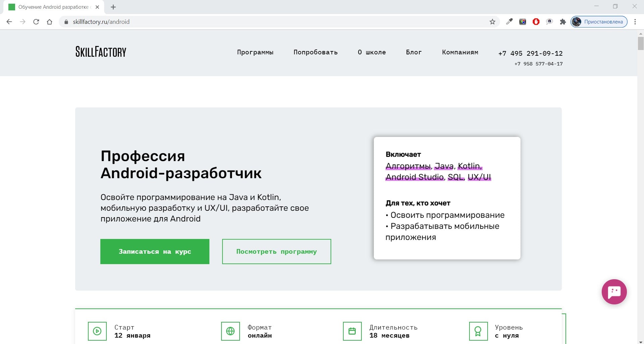
Task: Click the 18 месяцев duration value
Action: [x=389, y=336]
